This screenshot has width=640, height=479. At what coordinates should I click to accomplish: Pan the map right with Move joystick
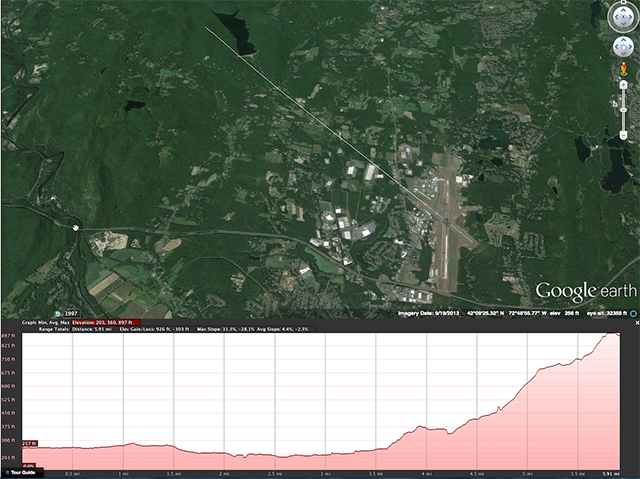coord(630,47)
